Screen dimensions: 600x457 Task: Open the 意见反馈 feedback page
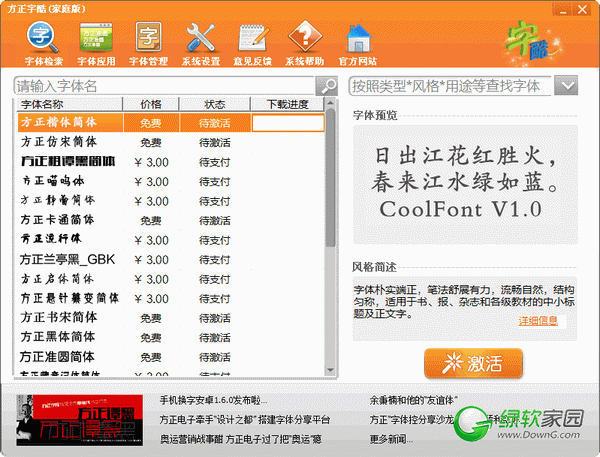pyautogui.click(x=253, y=44)
